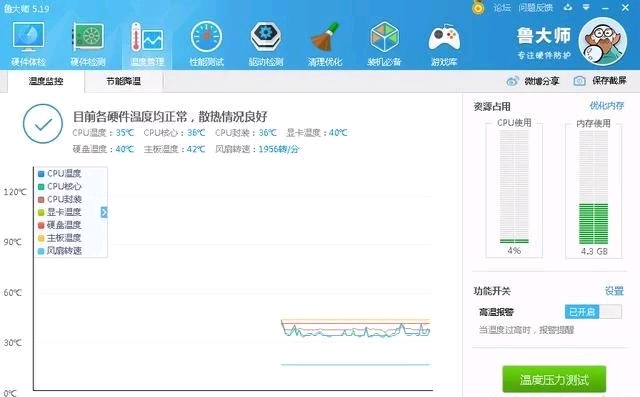Image resolution: width=640 pixels, height=397 pixels.
Task: Click the 鲁大师 mascot avatar
Action: click(602, 42)
